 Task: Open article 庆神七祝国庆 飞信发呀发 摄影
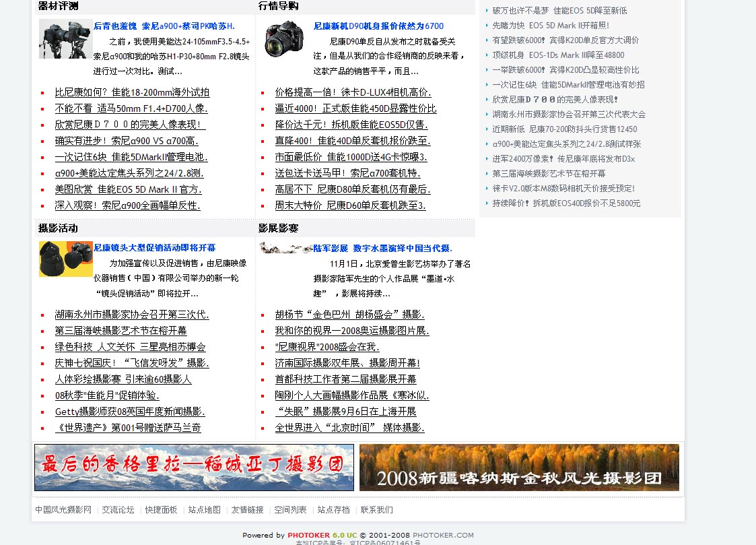tap(132, 362)
